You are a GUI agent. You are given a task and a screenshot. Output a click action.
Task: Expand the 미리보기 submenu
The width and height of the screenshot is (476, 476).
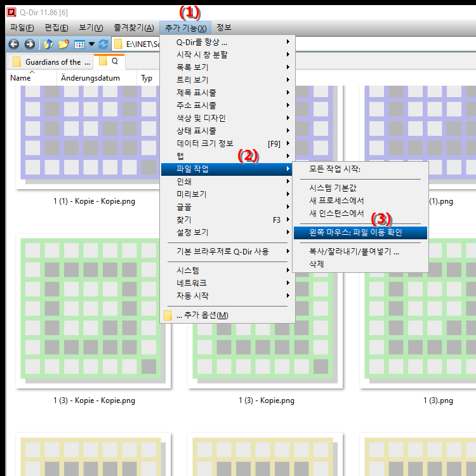(227, 194)
